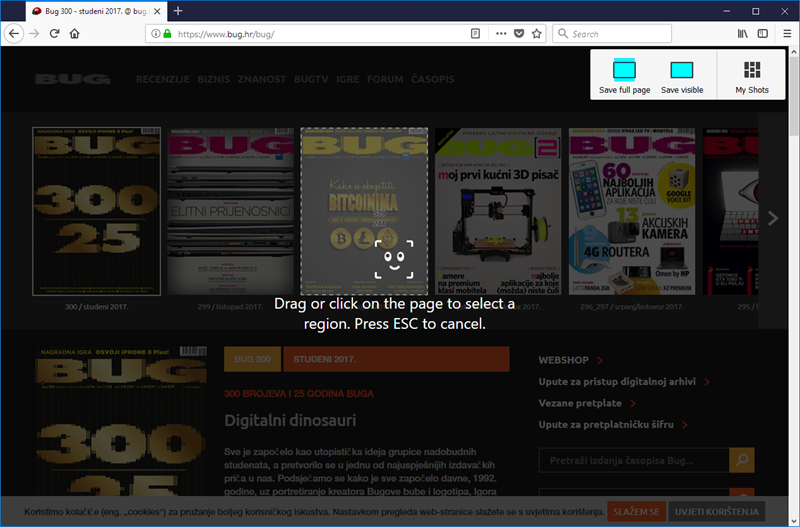The height and width of the screenshot is (527, 800).
Task: Click SLAŽEM SE cookie consent button
Action: coord(635,512)
